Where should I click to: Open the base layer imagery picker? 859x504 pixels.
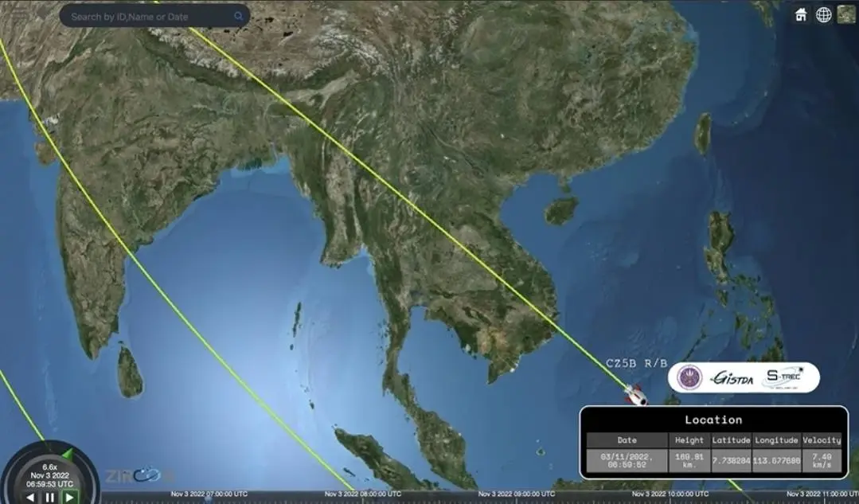click(845, 15)
